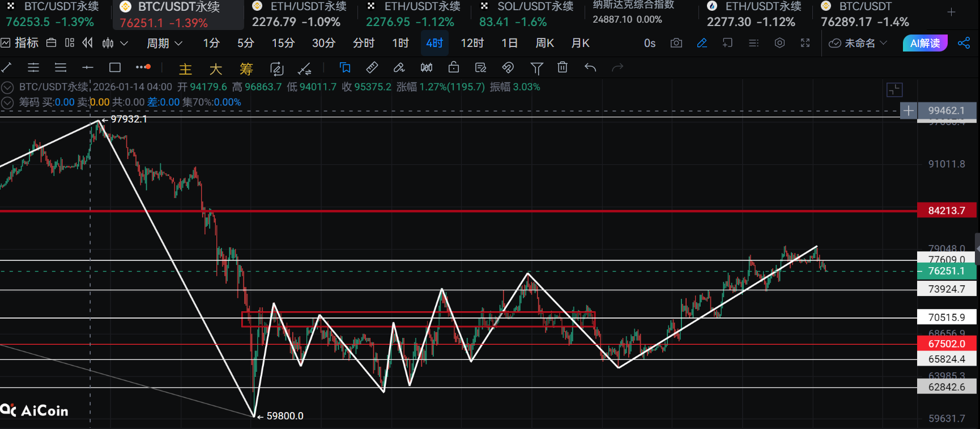This screenshot has height=429, width=980.
Task: Select the rectangle drawing tool
Action: tap(115, 68)
